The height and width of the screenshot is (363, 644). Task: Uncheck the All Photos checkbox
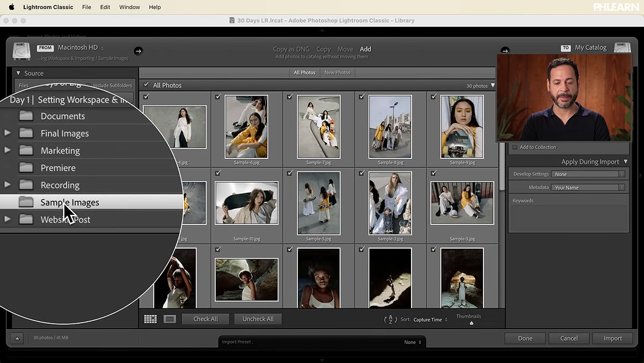coord(147,85)
